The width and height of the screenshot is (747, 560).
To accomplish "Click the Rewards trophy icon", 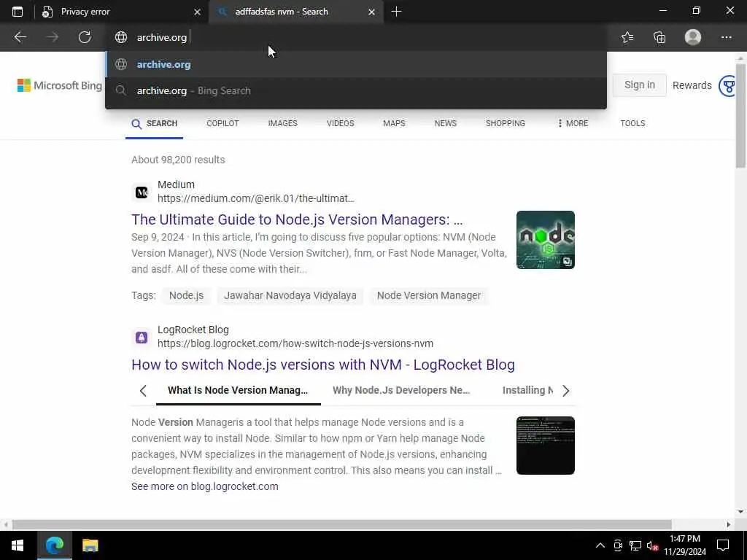I will [727, 86].
